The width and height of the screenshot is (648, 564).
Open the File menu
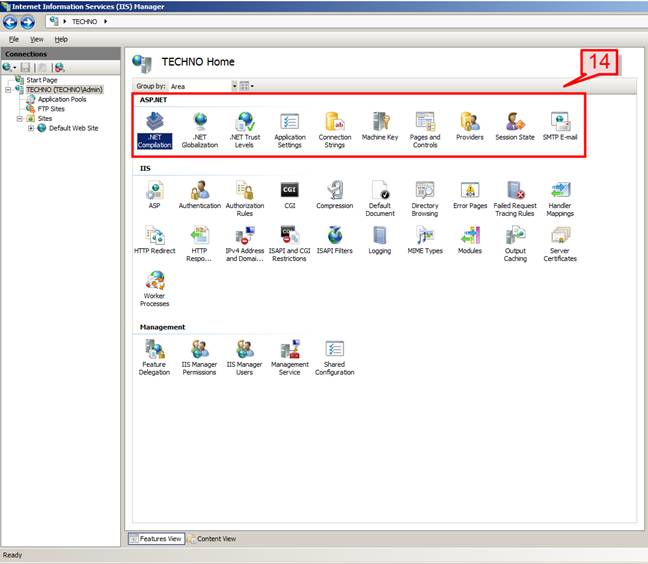pyautogui.click(x=14, y=38)
